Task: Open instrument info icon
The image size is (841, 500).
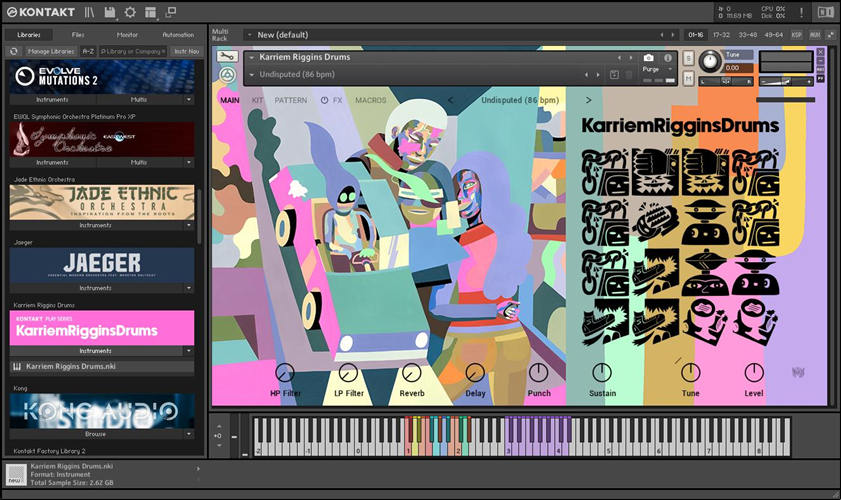Action: click(x=667, y=58)
